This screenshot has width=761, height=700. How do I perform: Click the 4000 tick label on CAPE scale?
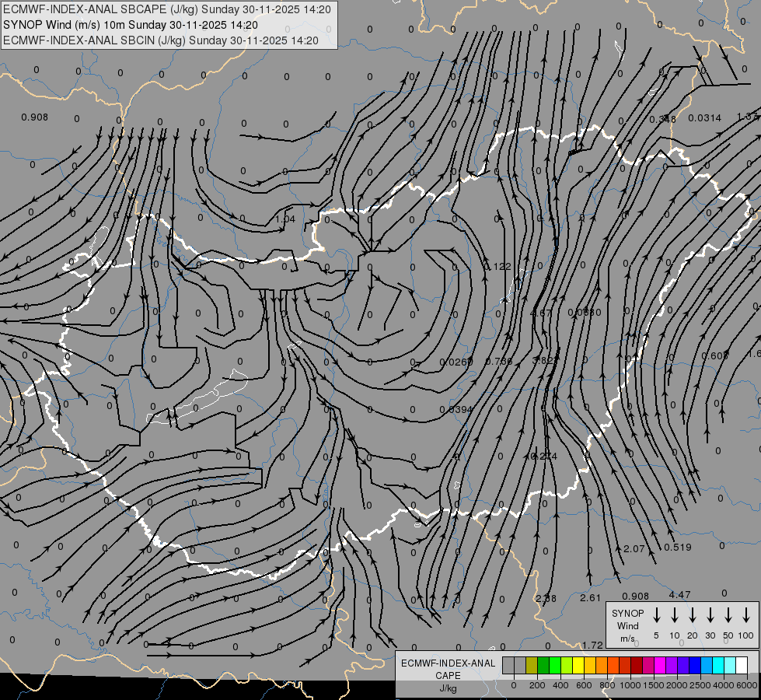click(x=724, y=685)
